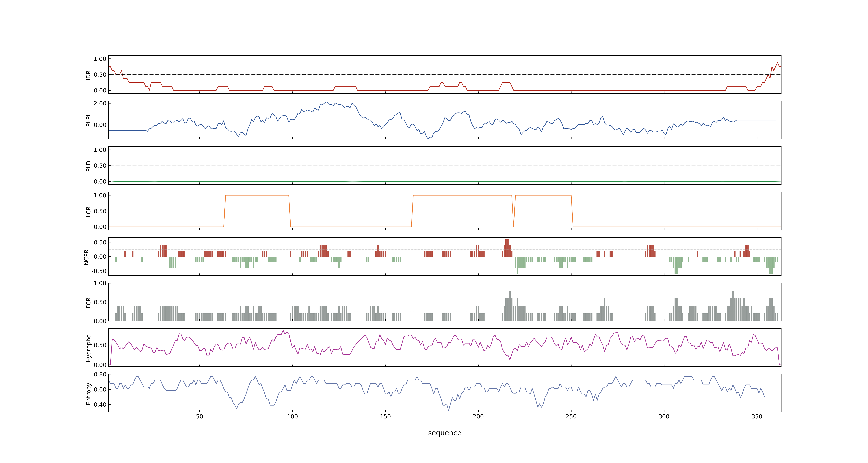Screen dimensions: 868x463
Task: Click the FCR y-axis label
Action: (88, 302)
